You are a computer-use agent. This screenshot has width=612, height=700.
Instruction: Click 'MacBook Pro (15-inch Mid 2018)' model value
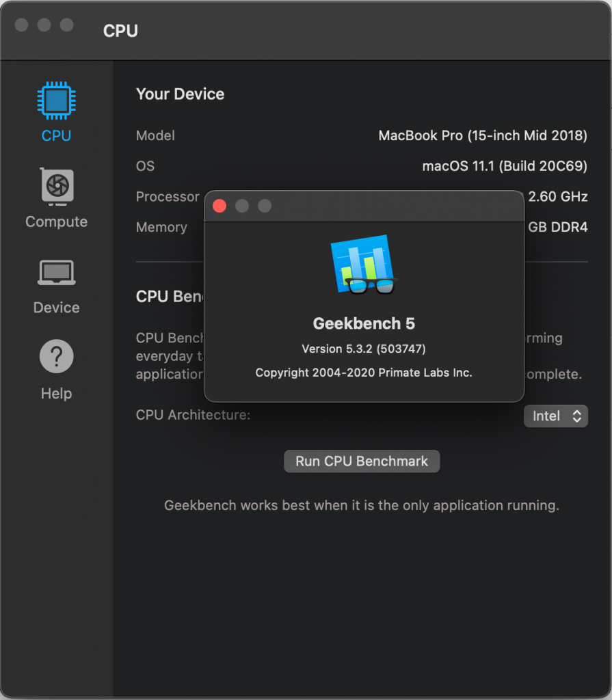(483, 136)
